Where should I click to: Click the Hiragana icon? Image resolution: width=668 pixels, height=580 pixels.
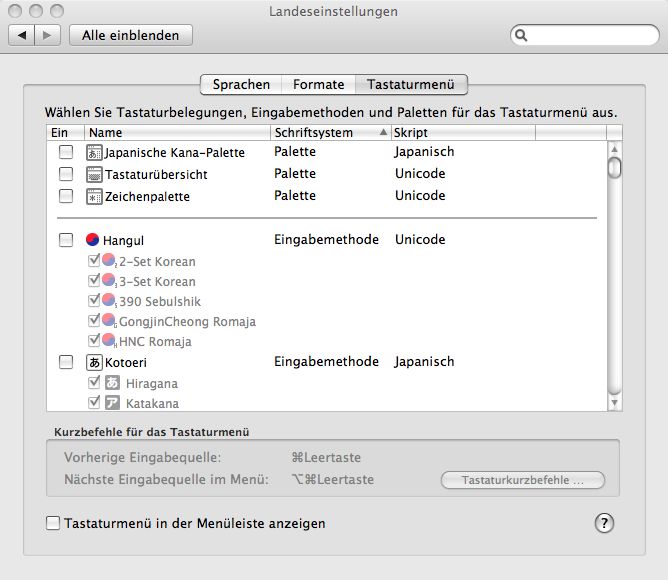[112, 382]
